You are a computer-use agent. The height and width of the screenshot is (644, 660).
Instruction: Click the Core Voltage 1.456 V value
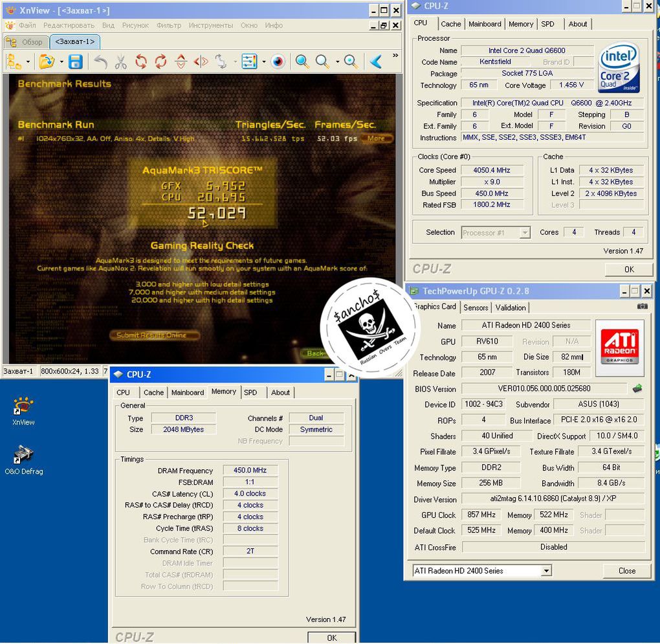click(x=571, y=85)
